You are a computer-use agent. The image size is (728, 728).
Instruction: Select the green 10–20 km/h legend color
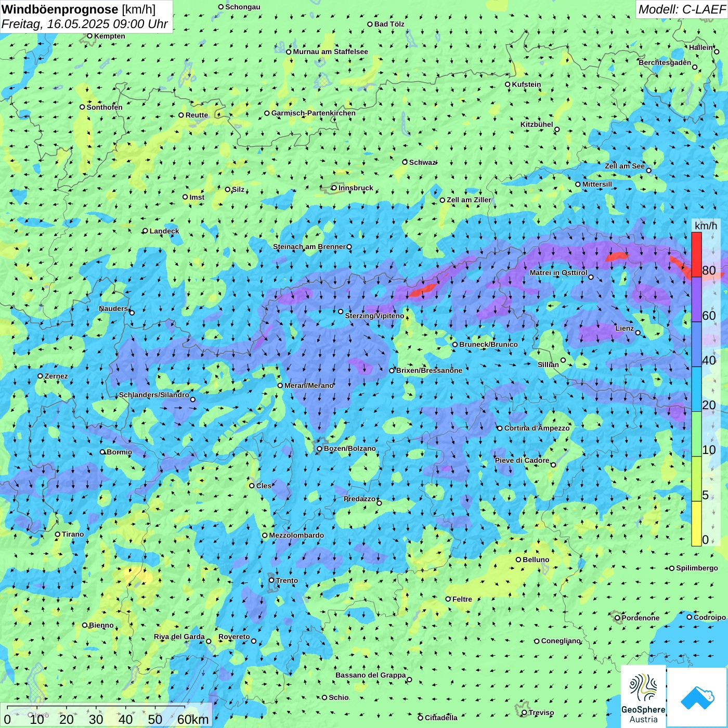[696, 434]
